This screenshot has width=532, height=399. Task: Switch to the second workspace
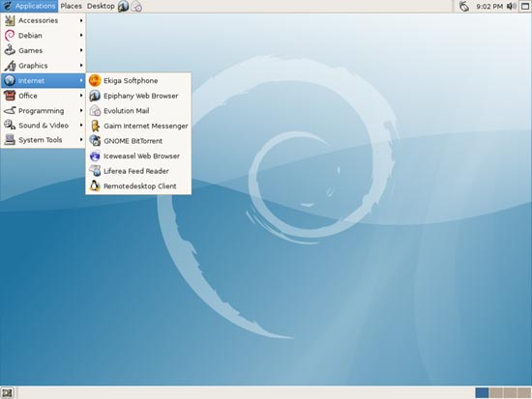(x=496, y=393)
